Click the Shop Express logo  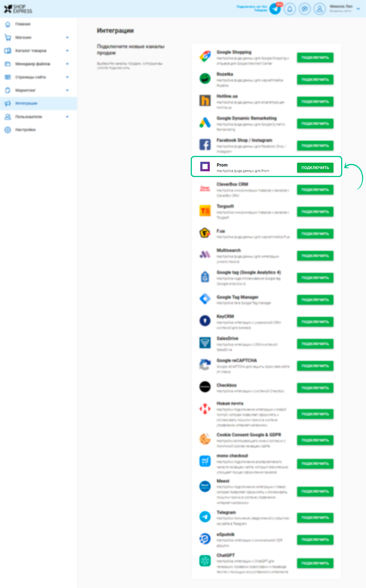click(x=18, y=9)
